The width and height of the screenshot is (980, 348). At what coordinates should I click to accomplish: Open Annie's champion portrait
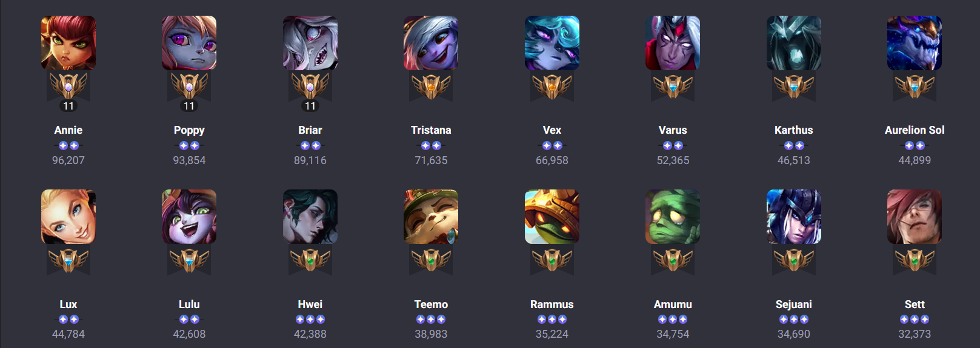click(x=68, y=43)
